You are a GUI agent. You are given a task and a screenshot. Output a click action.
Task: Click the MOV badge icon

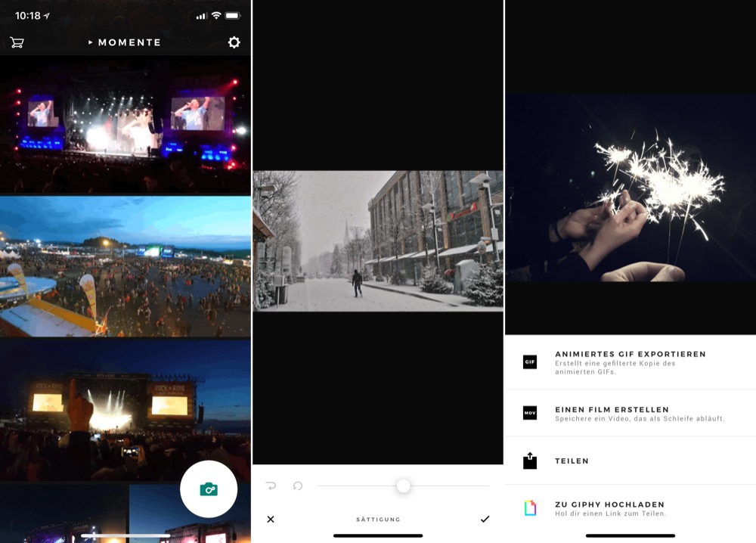point(530,413)
